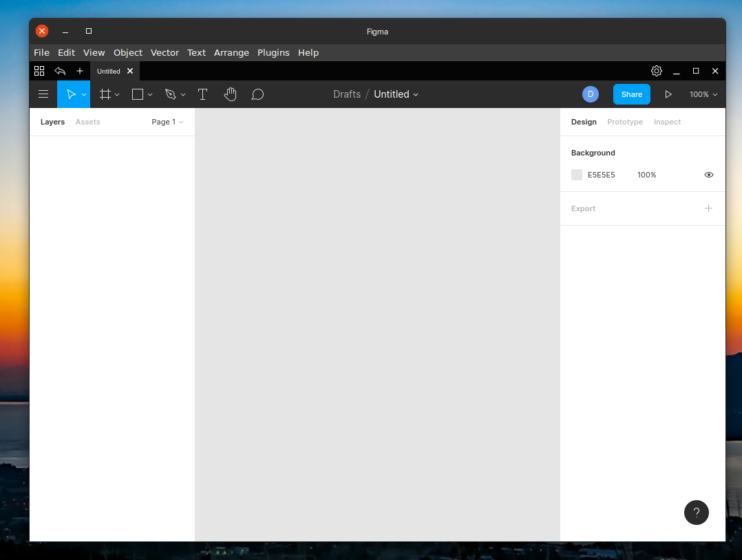Expand the Untitled file name dropdown
The width and height of the screenshot is (742, 560).
(x=415, y=94)
